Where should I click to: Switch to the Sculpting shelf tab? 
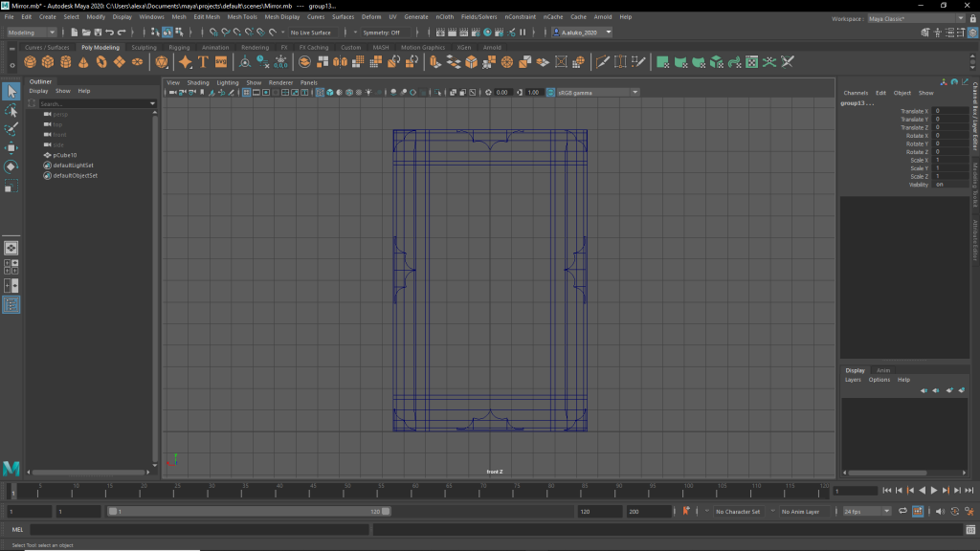(x=144, y=47)
